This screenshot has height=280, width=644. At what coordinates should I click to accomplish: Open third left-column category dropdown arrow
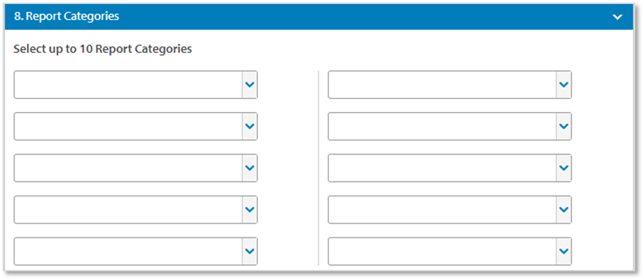(x=250, y=167)
